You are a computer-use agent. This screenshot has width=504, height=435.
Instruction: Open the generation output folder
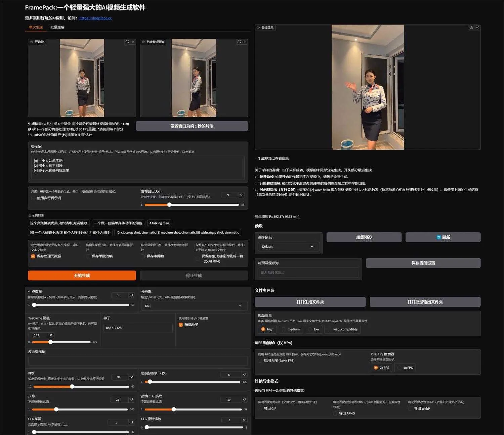tap(310, 302)
